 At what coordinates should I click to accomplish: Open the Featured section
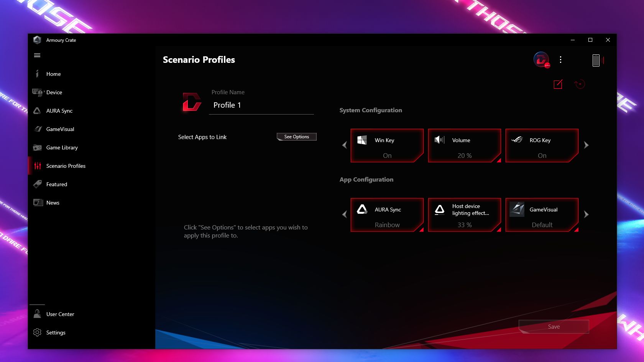coord(92,184)
